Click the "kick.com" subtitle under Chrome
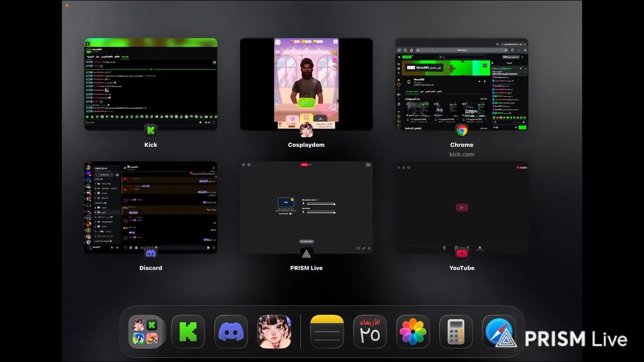 (462, 154)
